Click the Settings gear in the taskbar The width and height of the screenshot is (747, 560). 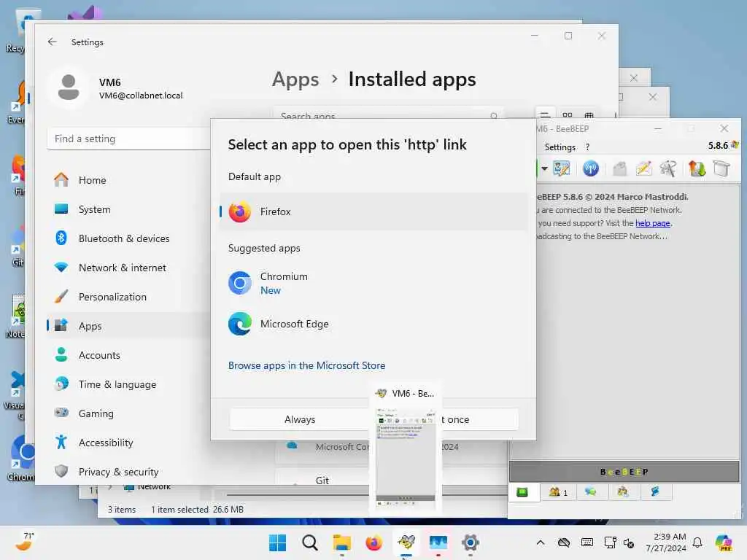point(471,542)
